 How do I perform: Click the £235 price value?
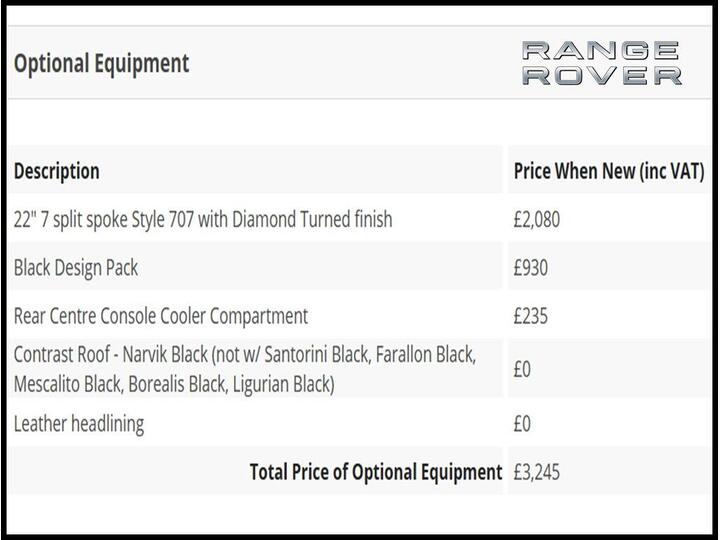click(x=531, y=316)
